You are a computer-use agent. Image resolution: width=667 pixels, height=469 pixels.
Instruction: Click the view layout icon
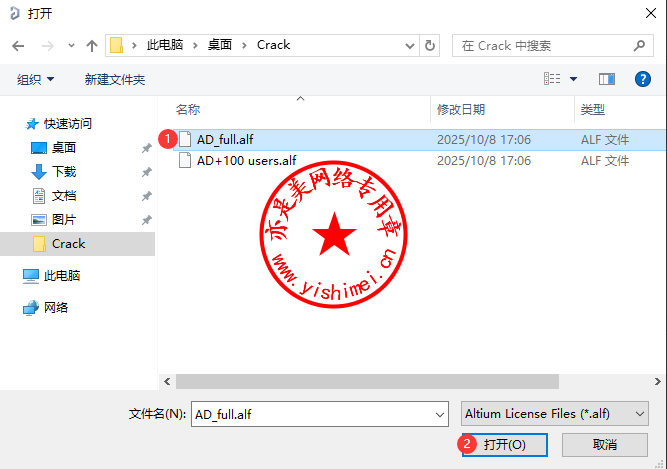tap(552, 79)
